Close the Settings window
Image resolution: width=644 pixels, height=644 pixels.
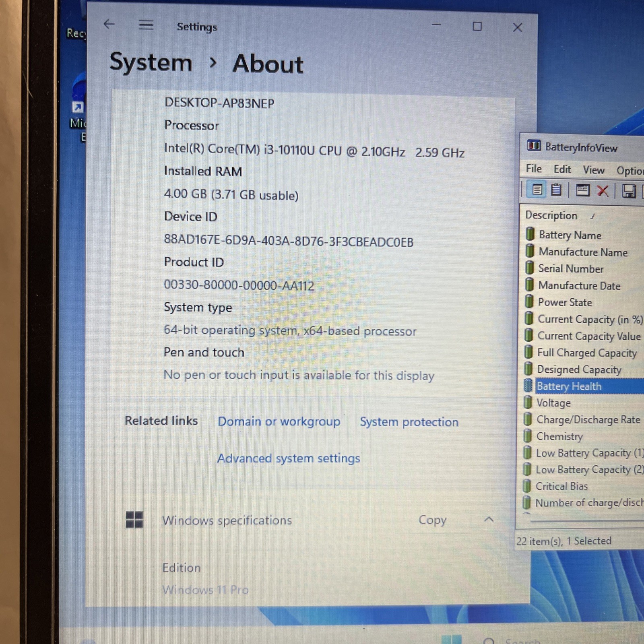click(518, 27)
